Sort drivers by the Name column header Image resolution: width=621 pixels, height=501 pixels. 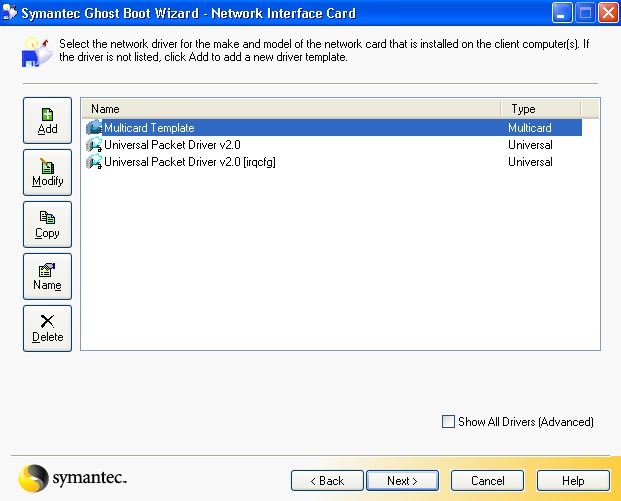tap(291, 109)
